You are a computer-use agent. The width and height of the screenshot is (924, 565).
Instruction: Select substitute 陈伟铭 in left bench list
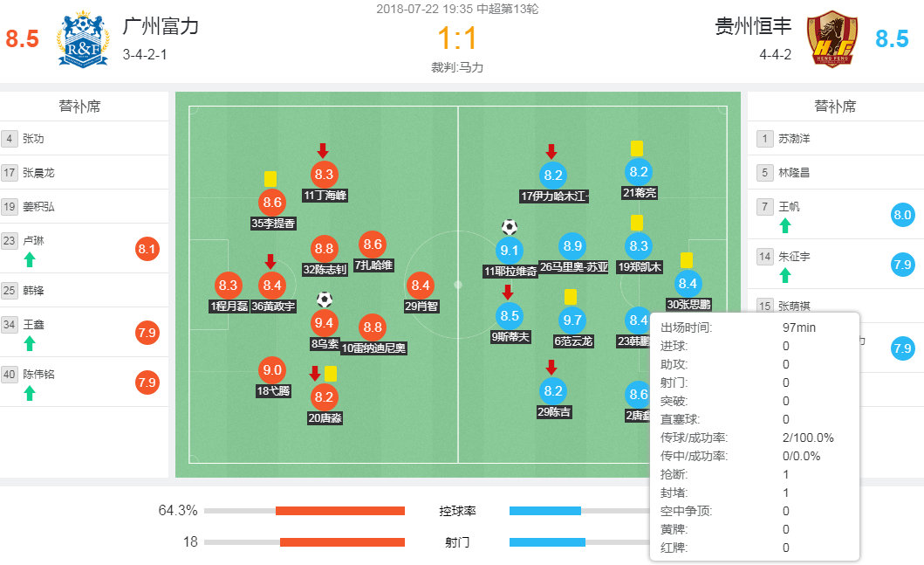[40, 374]
